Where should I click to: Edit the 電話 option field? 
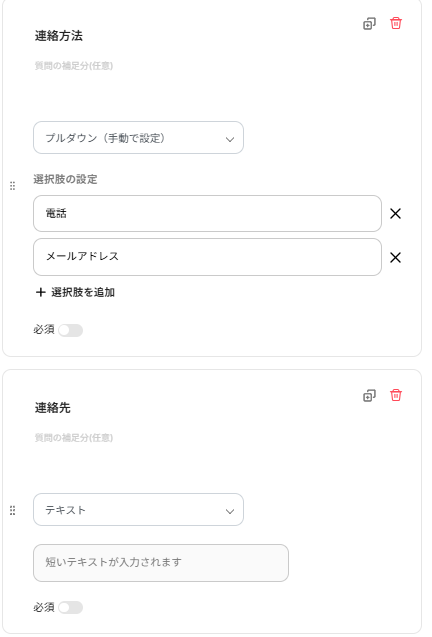coord(207,214)
